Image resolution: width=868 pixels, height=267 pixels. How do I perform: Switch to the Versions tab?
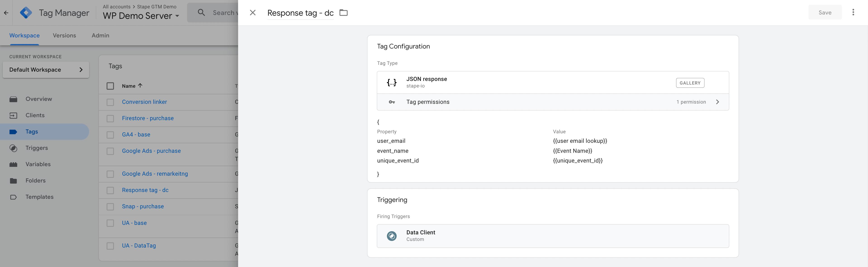(64, 35)
